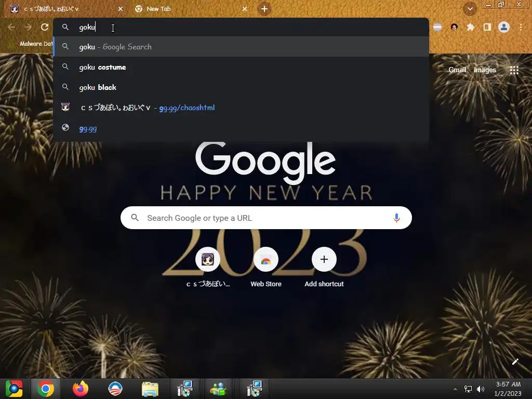The height and width of the screenshot is (399, 532).
Task: Open the Malware Dat bookmark
Action: (x=36, y=44)
